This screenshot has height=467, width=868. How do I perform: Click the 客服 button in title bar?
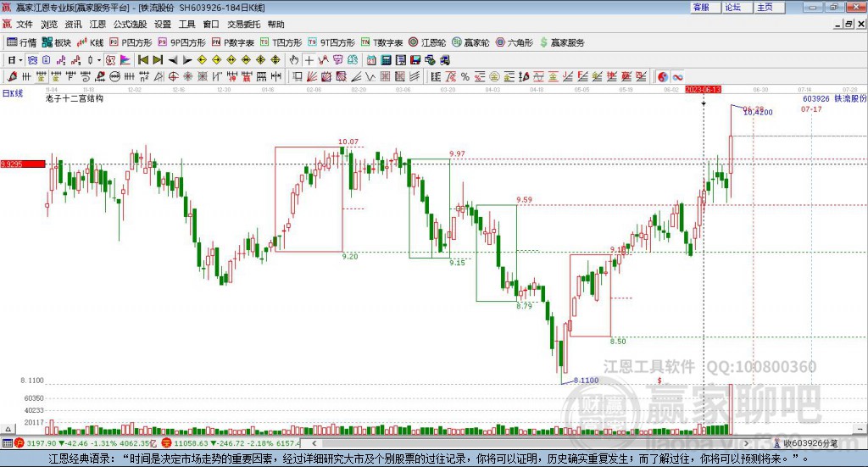pos(704,7)
